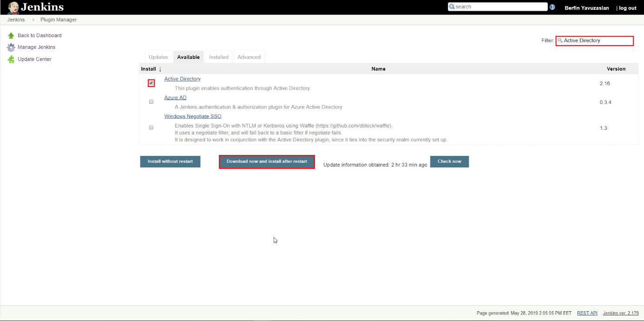
Task: Click the 'Update information obtained' status text
Action: coord(375,165)
